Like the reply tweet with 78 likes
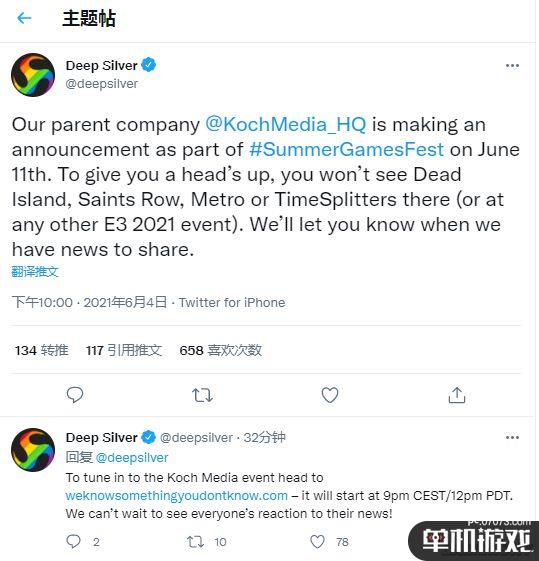 click(317, 542)
